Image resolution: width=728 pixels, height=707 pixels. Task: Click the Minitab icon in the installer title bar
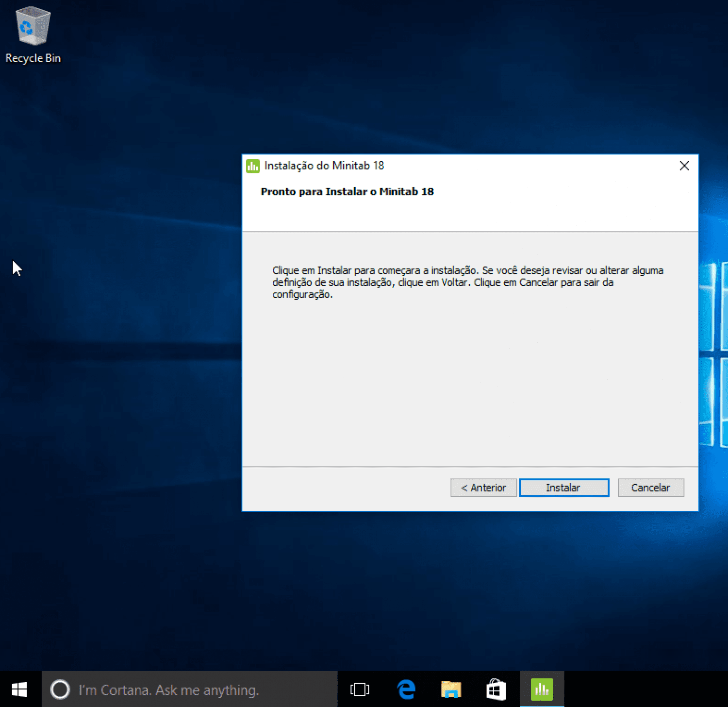(x=253, y=166)
